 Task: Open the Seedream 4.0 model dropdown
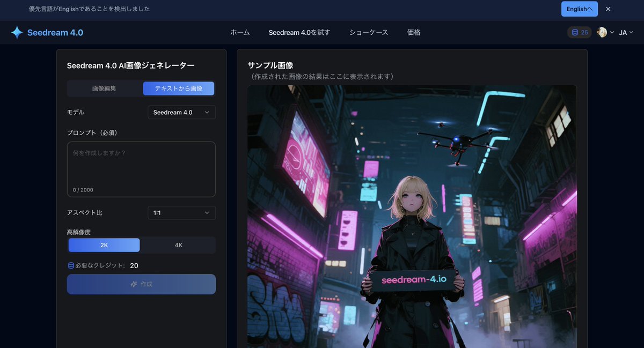(x=182, y=113)
